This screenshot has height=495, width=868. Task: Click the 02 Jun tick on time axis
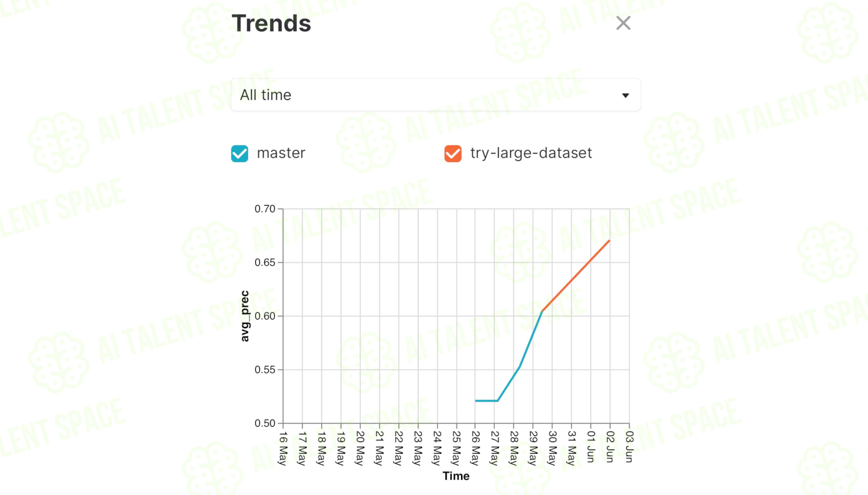pyautogui.click(x=610, y=447)
